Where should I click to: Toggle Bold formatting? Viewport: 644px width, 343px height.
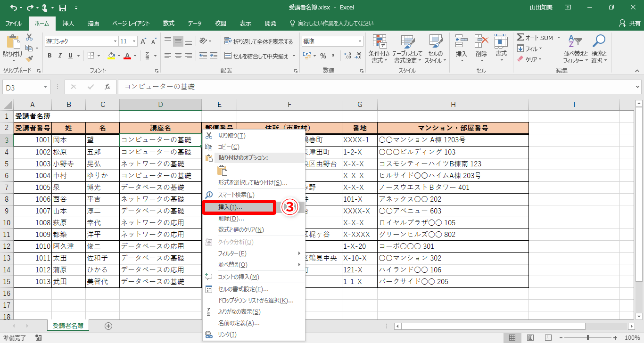(50, 56)
